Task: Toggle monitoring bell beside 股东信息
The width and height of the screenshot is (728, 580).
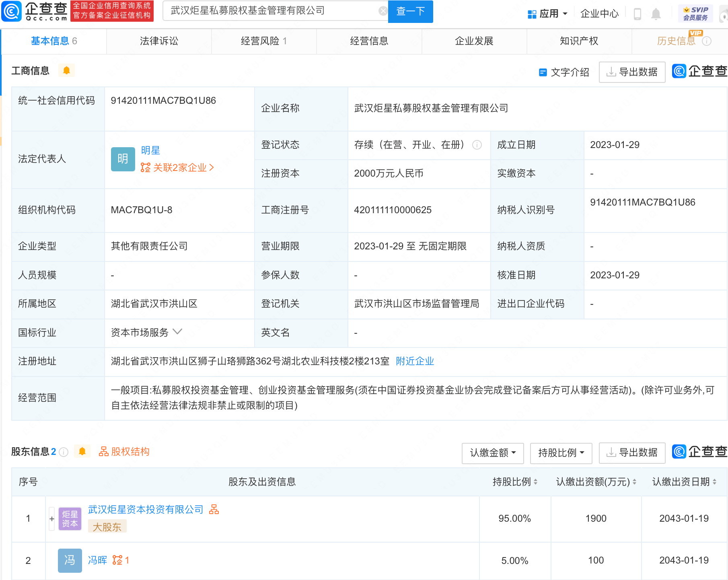Action: 82,452
